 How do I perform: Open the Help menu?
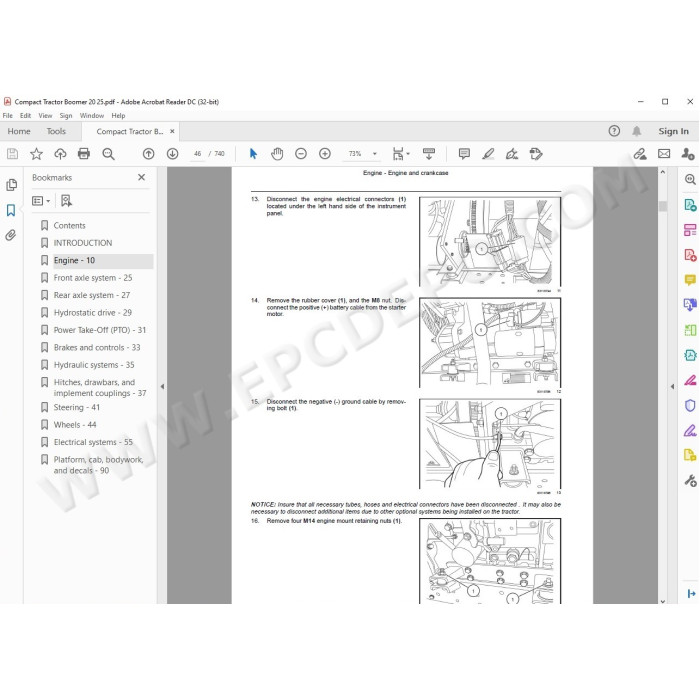(x=118, y=116)
